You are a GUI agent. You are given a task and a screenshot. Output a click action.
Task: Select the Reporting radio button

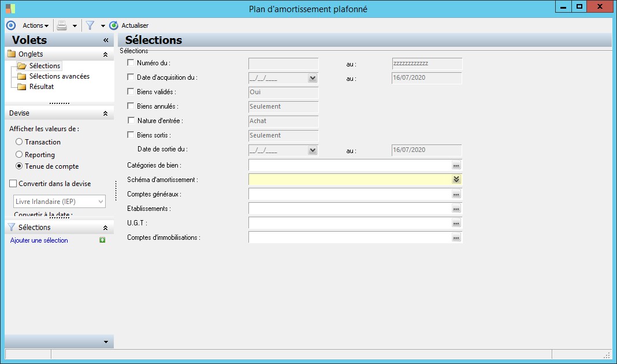(19, 155)
